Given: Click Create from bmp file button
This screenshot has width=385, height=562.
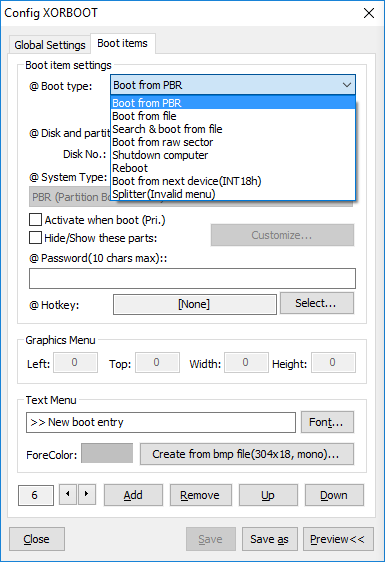Looking at the screenshot, I should [x=247, y=454].
